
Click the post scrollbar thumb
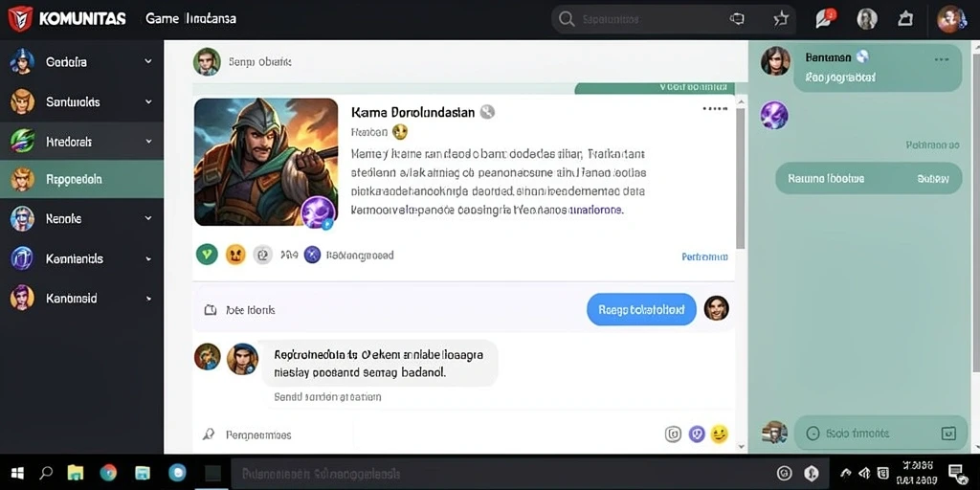pyautogui.click(x=741, y=178)
